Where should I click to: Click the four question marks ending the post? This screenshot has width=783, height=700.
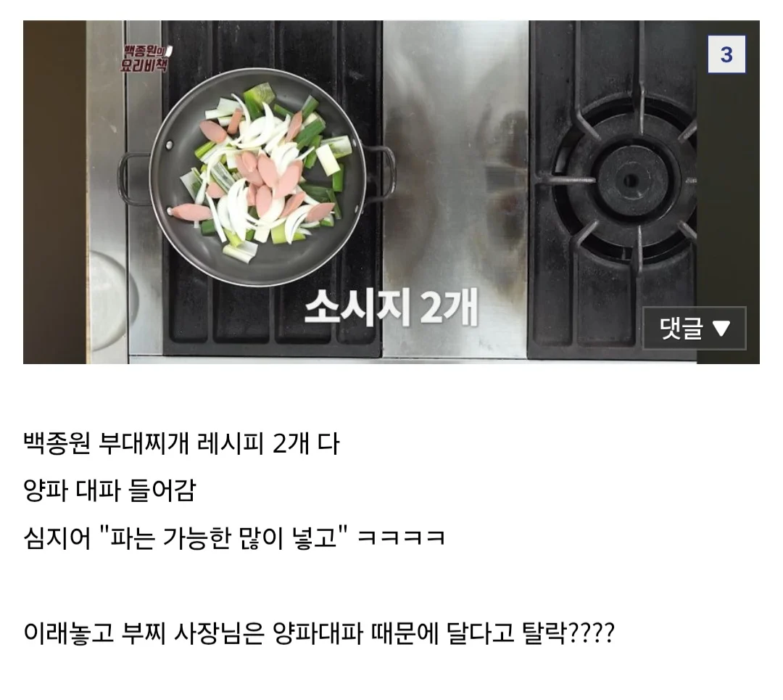point(591,633)
